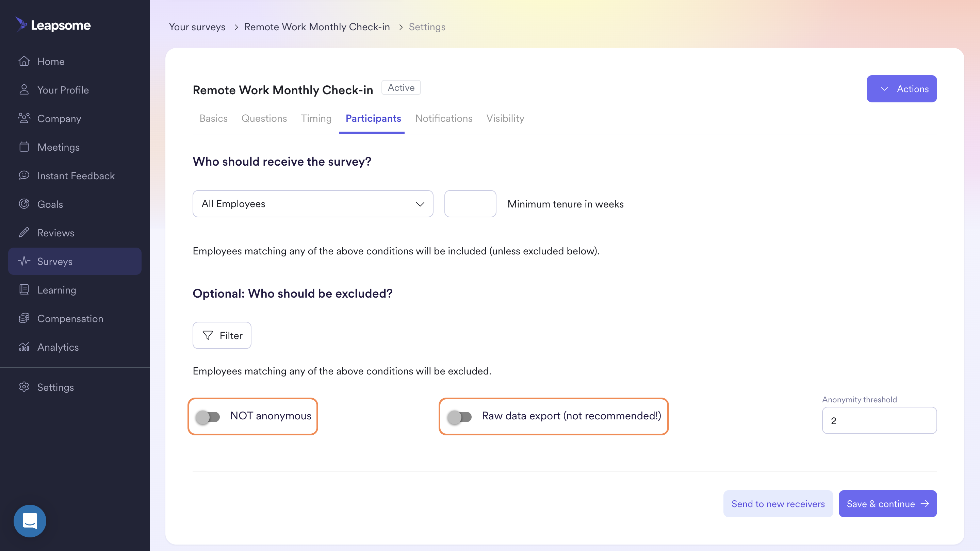Toggle the NOT anonymous switch
The image size is (980, 551).
[x=208, y=417]
